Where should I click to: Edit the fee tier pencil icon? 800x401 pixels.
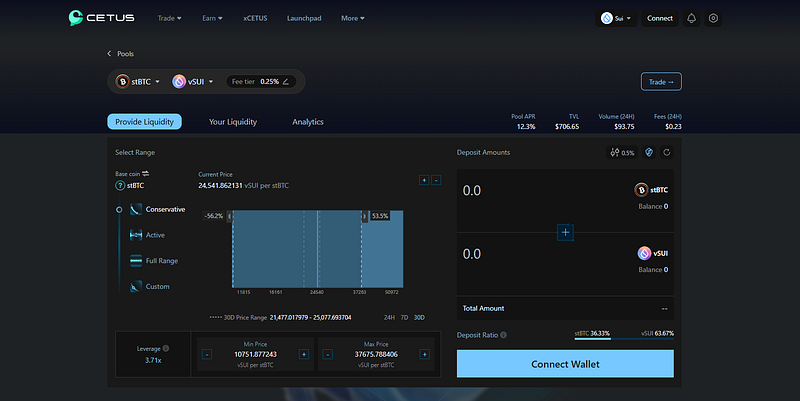pos(286,82)
